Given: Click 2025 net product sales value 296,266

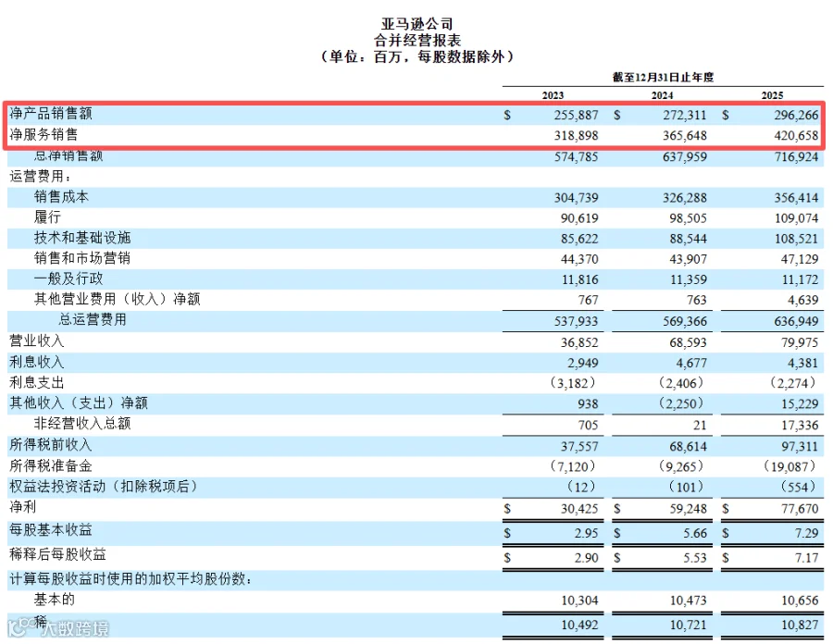Looking at the screenshot, I should [796, 116].
